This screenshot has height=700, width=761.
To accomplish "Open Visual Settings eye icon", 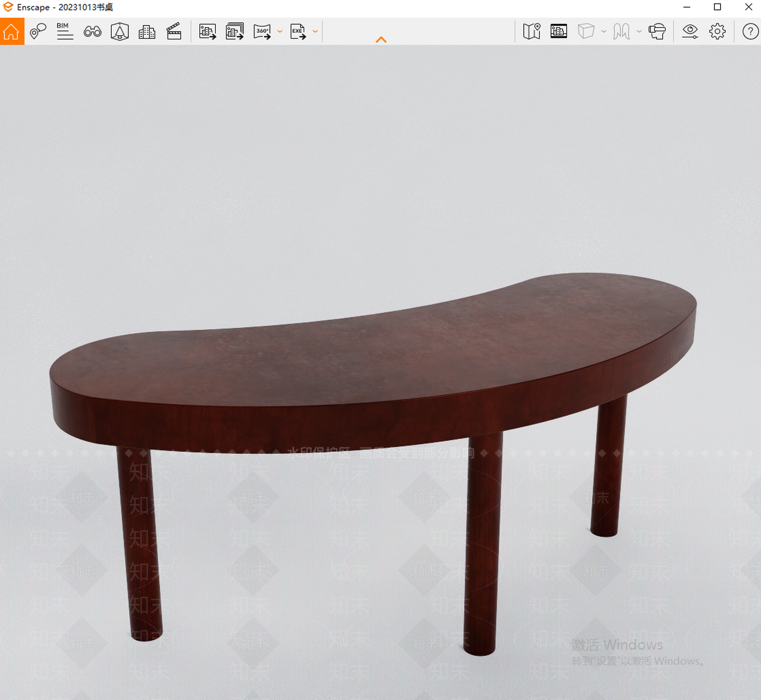I will pos(690,31).
